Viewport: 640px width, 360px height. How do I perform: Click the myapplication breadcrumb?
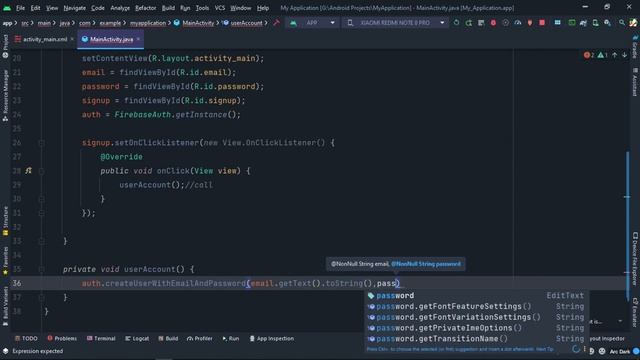click(x=148, y=23)
